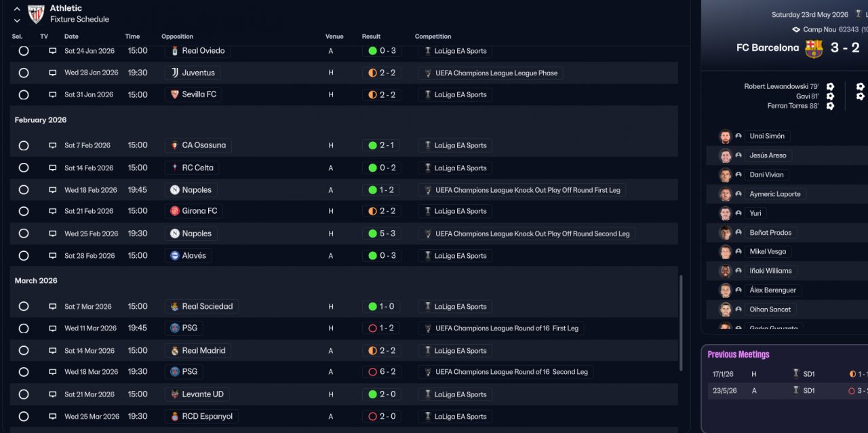Sort fixtures by Date column header
The width and height of the screenshot is (868, 433).
pyautogui.click(x=71, y=37)
